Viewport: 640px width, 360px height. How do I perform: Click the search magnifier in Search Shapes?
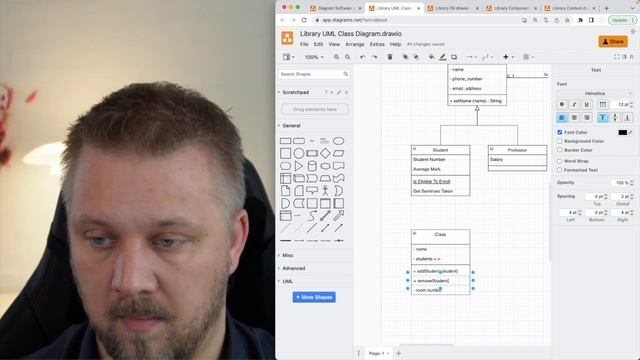coord(346,74)
